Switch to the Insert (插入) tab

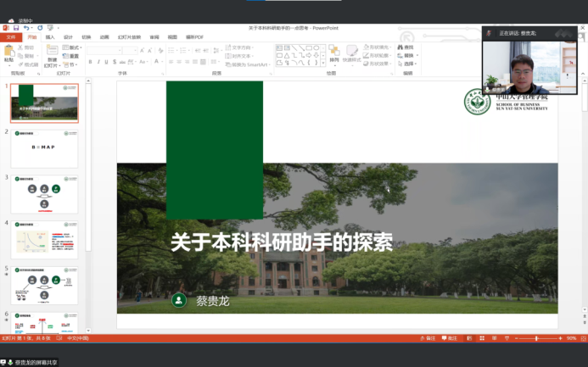[50, 37]
